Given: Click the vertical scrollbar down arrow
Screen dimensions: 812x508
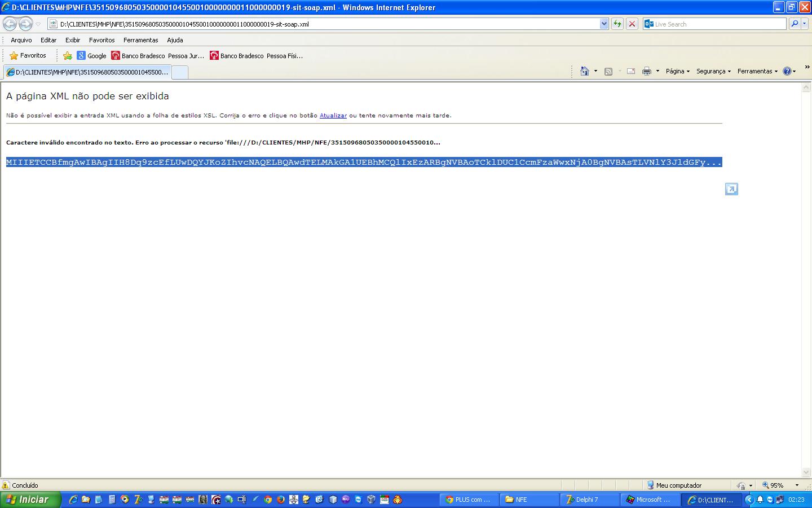Looking at the screenshot, I should click(806, 472).
